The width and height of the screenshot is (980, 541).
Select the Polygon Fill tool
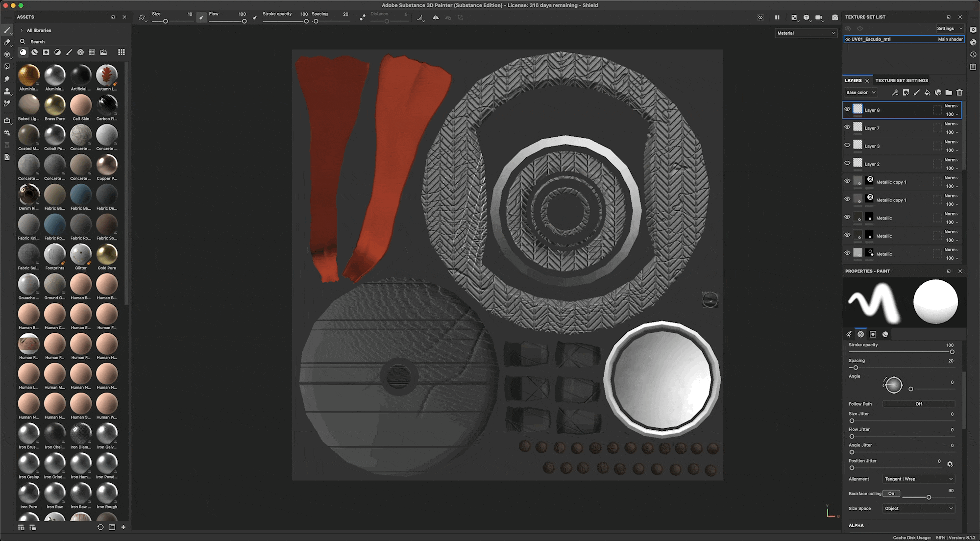[7, 67]
